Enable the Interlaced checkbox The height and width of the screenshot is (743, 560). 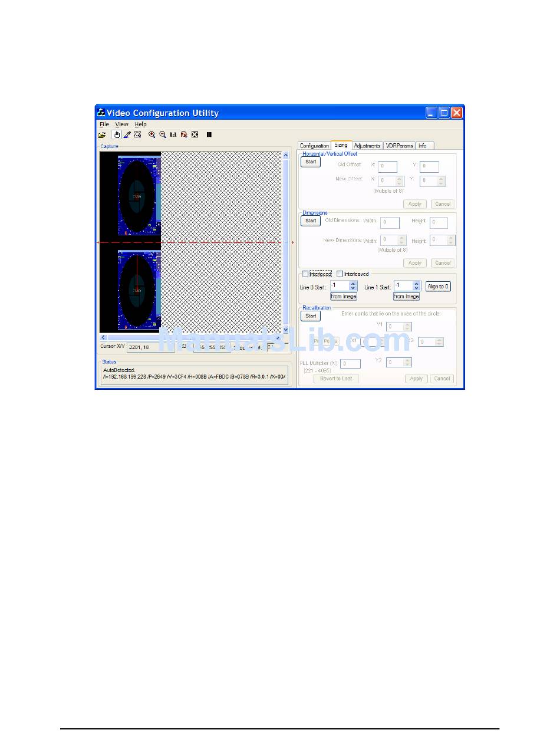pyautogui.click(x=305, y=274)
